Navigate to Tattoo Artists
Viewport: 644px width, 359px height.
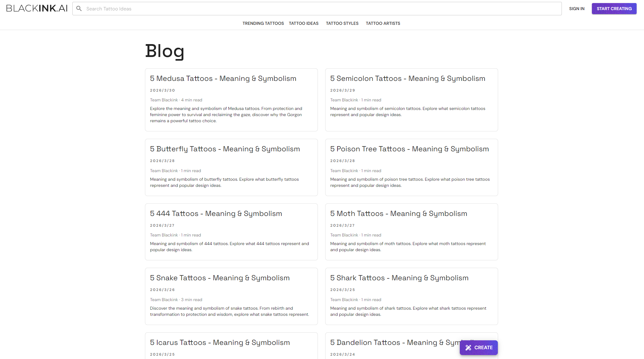[x=383, y=23]
